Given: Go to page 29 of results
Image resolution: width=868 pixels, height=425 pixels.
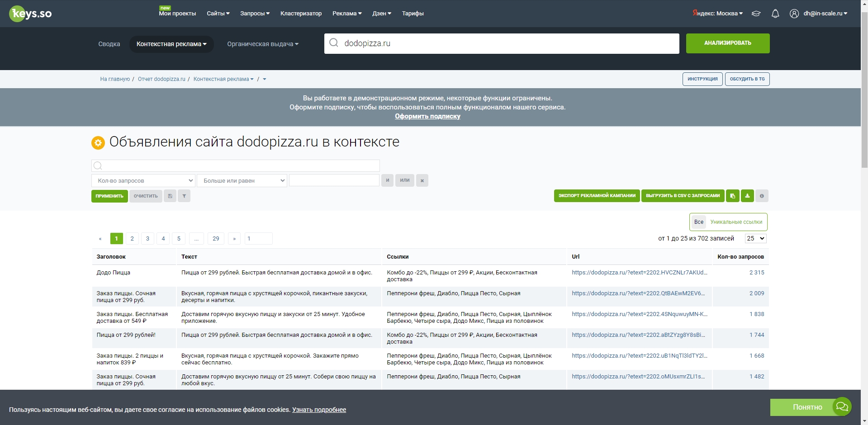Looking at the screenshot, I should (x=216, y=239).
